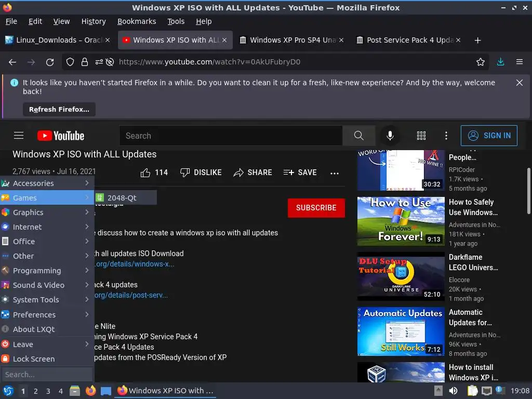
Task: Open the Tools menu
Action: tap(176, 21)
